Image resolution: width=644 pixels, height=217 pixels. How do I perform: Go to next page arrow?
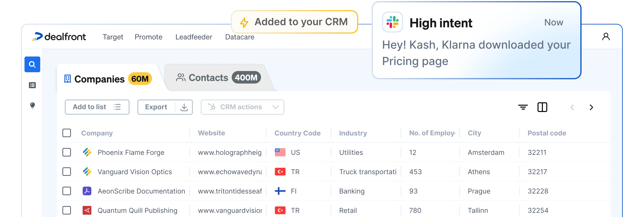click(591, 107)
